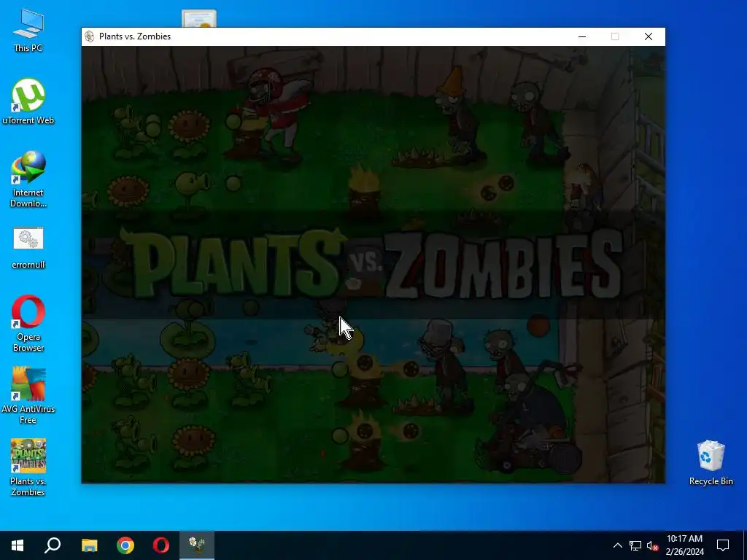Open Internet Download Manager shortcut
Viewport: 747px width, 560px height.
point(28,179)
